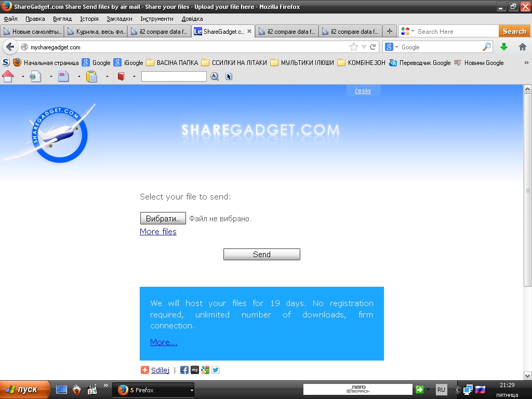Click the Вибрати... file chooser button
This screenshot has width=532, height=399.
coord(163,219)
